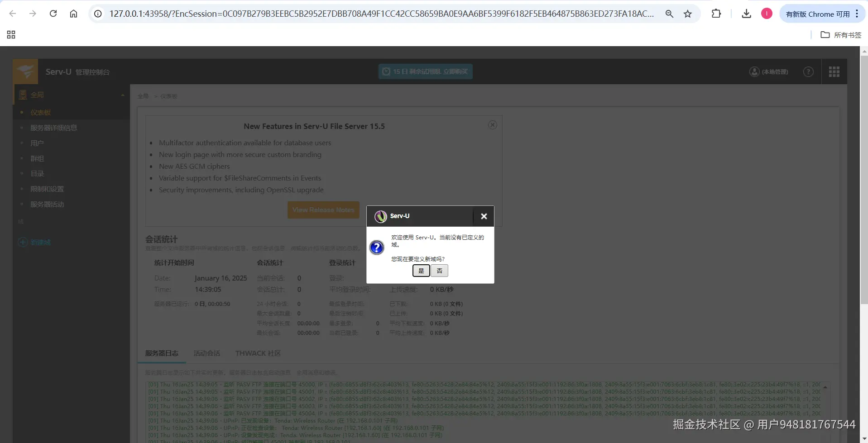Viewport: 868px width, 443px height.
Task: Open the Serv-U help icon
Action: 808,71
